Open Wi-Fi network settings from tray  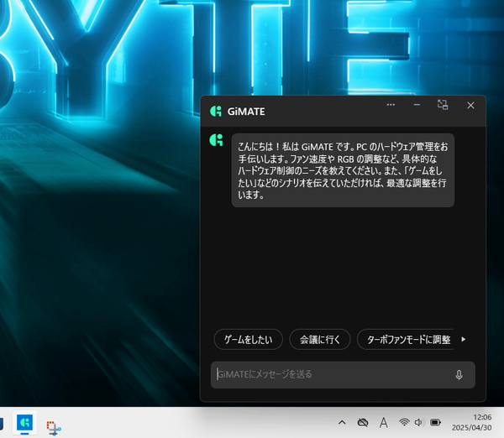(x=404, y=423)
